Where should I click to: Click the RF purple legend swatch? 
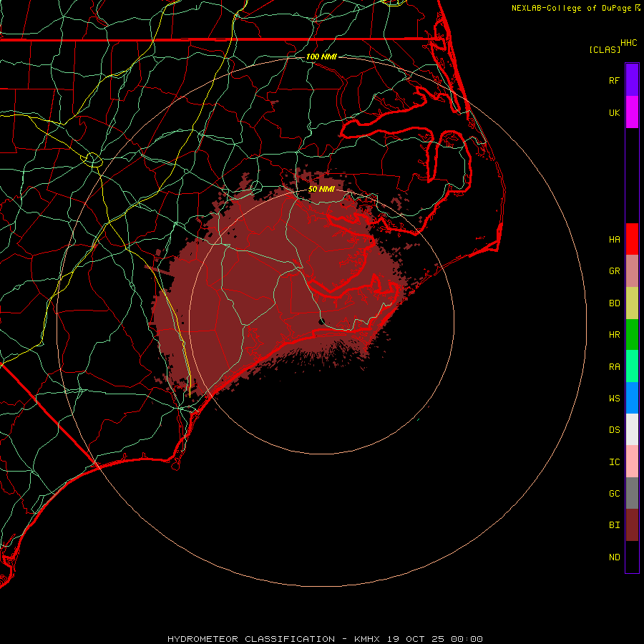coord(632,79)
